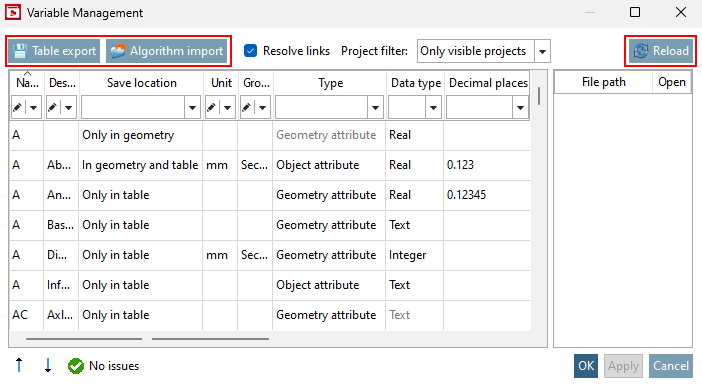This screenshot has width=702, height=386.
Task: Sort by the Na... column header
Action: (27, 83)
